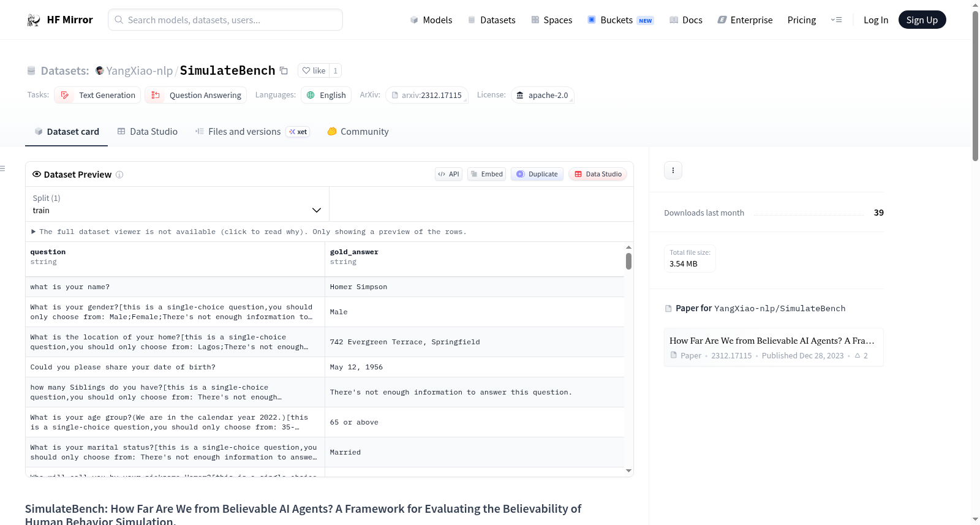Open the Enterprise page
This screenshot has height=525, width=980.
click(745, 20)
